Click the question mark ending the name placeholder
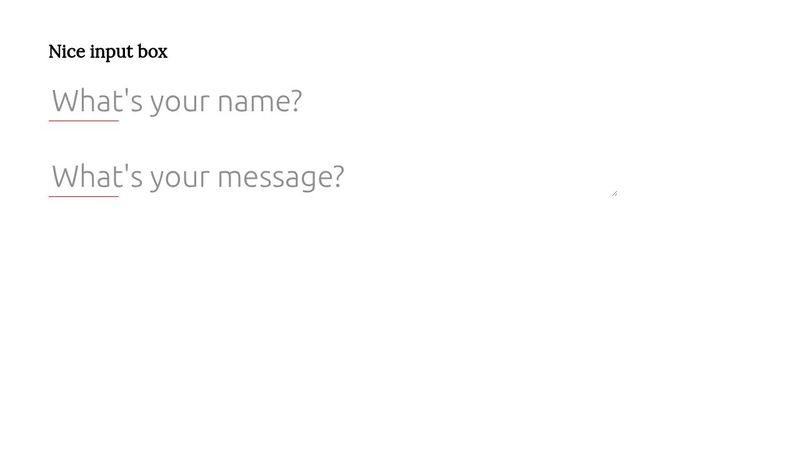This screenshot has height=450, width=800. click(x=296, y=101)
